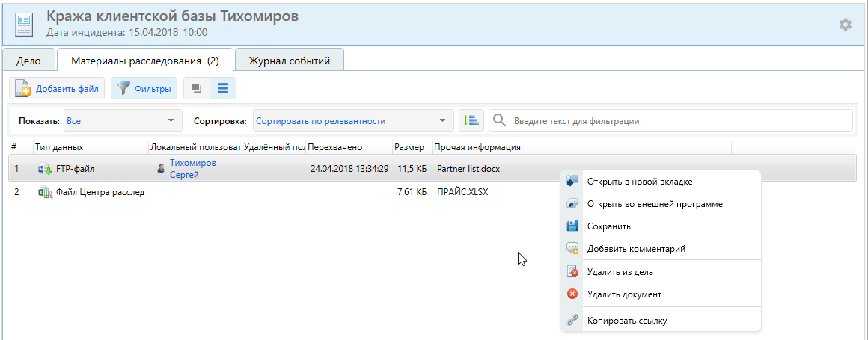This screenshot has width=868, height=340.
Task: Click the open-in-new-tab icon
Action: 573,181
